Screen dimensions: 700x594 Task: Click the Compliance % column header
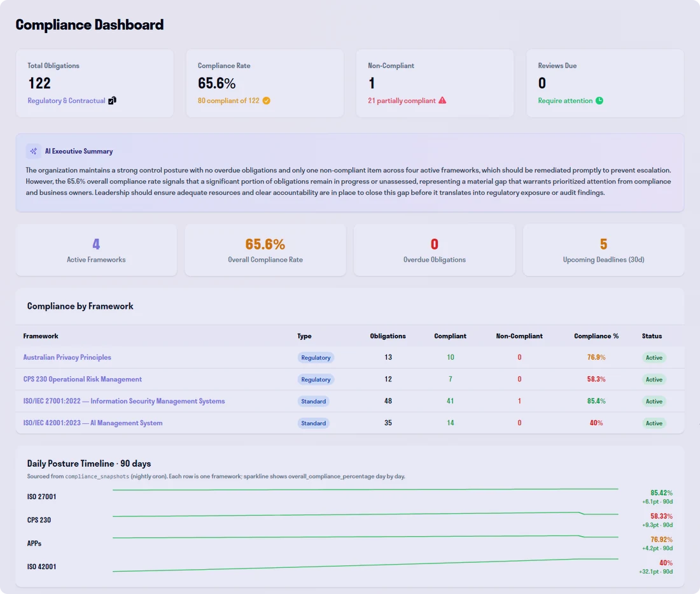pyautogui.click(x=596, y=336)
